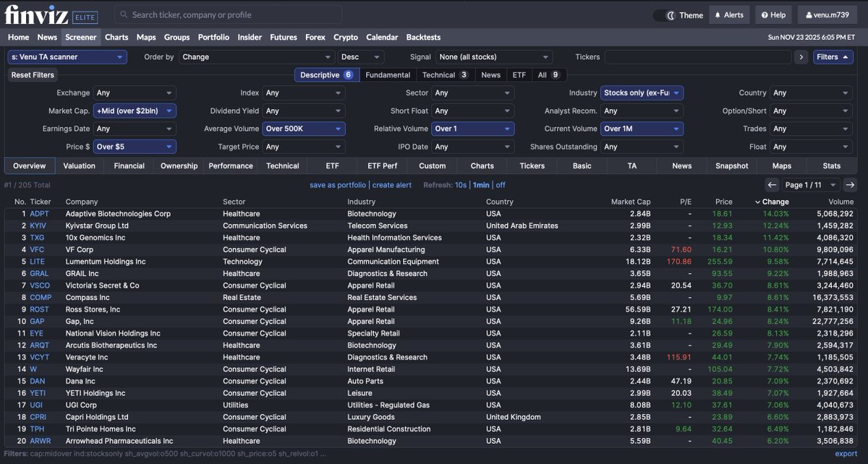
Task: Click the Wayfair Inc company name
Action: pos(85,369)
